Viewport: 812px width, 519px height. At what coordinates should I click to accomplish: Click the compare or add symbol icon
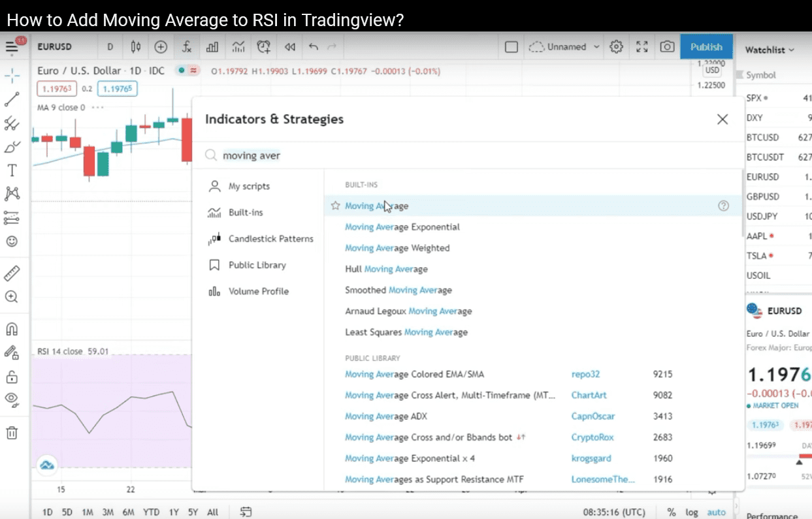click(161, 47)
